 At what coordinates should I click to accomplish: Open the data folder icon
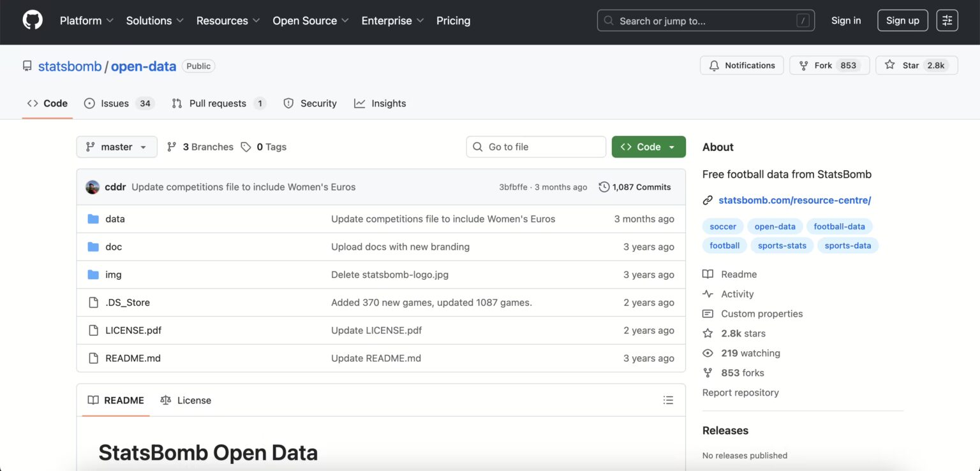click(x=93, y=218)
